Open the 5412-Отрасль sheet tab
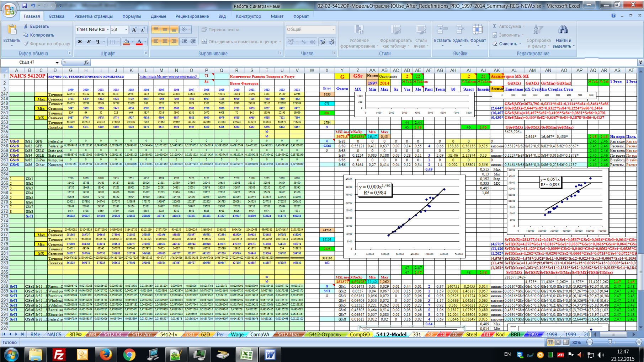 [324, 334]
